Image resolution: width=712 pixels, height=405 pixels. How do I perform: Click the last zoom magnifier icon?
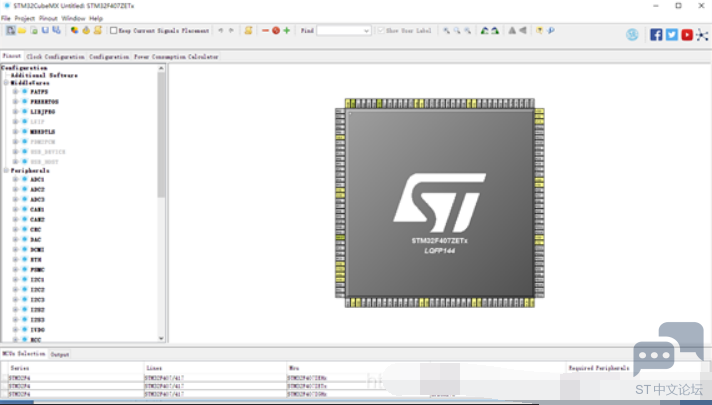[x=467, y=30]
